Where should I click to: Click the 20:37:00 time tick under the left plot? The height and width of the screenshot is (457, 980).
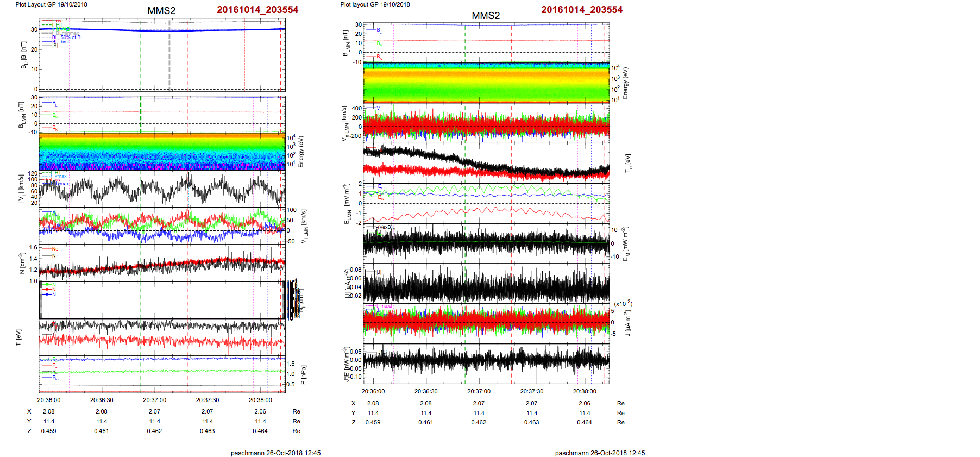[155, 400]
